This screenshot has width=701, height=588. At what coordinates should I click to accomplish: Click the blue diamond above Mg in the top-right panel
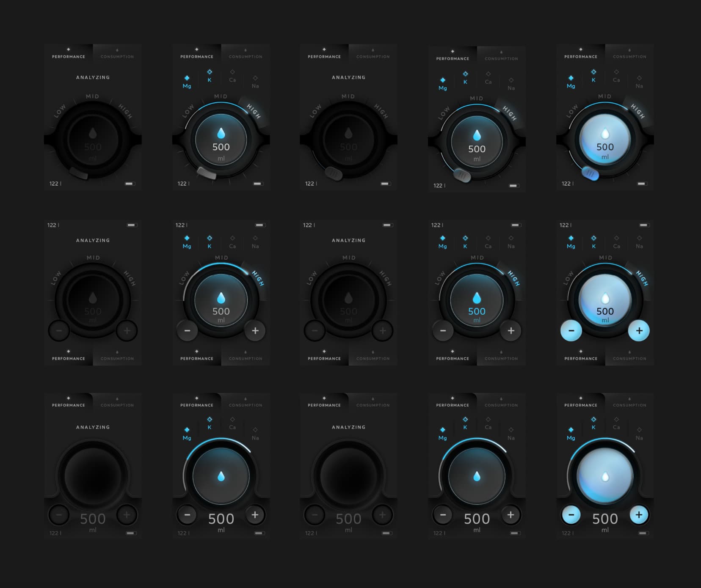tap(571, 78)
